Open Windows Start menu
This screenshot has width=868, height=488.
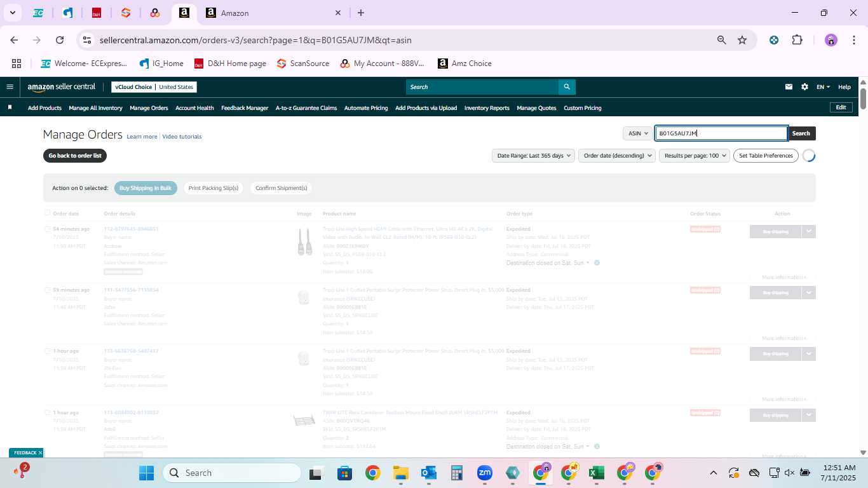[x=146, y=473]
